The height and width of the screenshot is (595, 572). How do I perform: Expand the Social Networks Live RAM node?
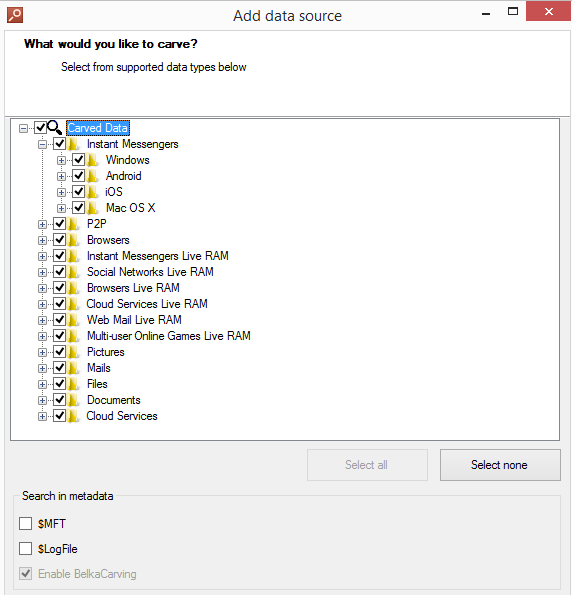[42, 272]
